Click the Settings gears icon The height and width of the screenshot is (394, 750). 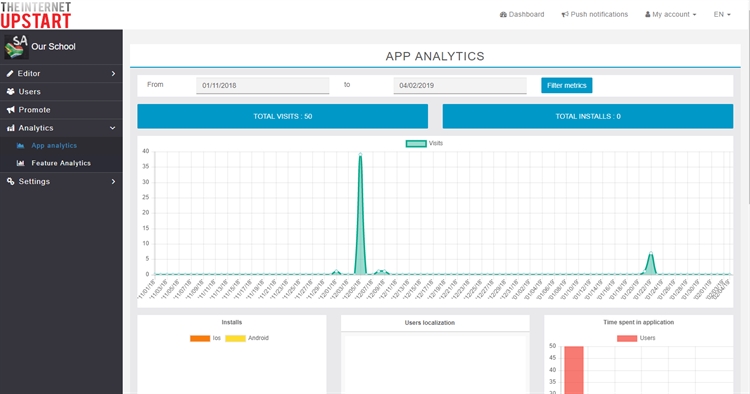(11, 182)
